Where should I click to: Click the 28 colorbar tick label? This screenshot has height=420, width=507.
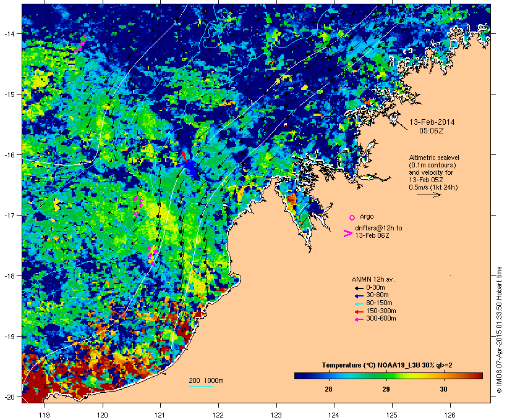(x=328, y=389)
